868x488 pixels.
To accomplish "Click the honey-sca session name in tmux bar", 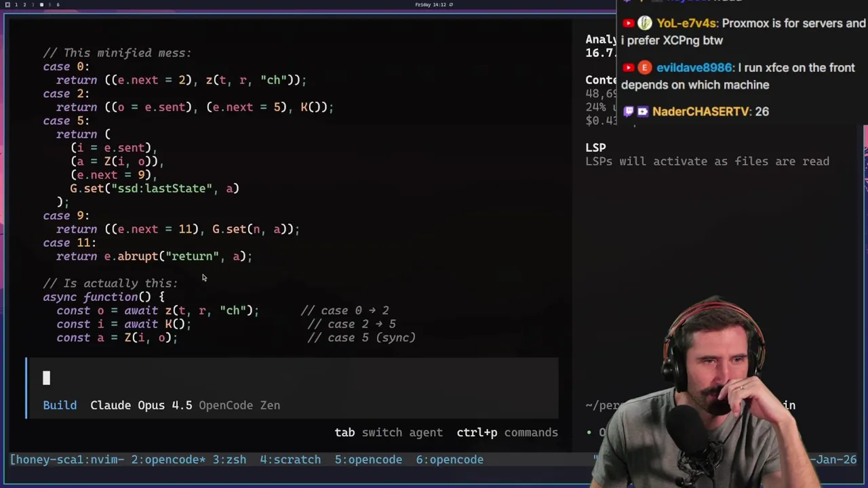I will click(43, 460).
